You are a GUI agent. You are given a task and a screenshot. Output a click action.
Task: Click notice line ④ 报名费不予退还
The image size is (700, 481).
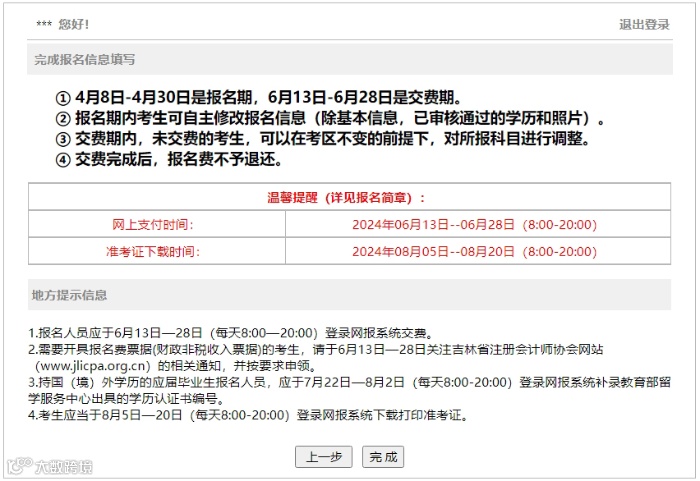coord(169,159)
